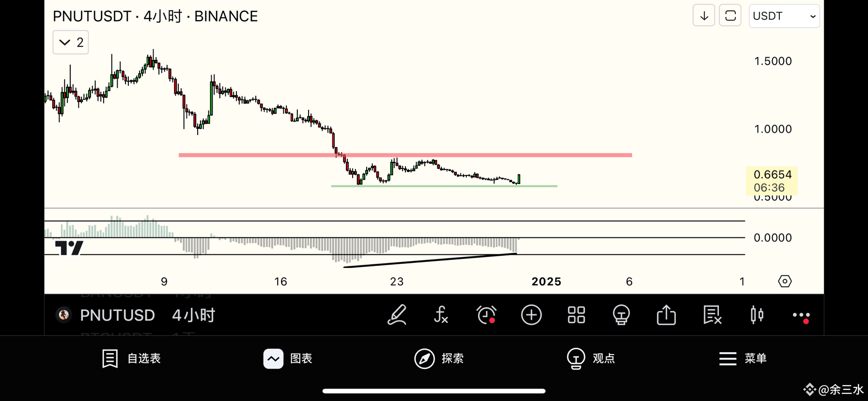Image resolution: width=868 pixels, height=401 pixels.
Task: Remove drawings with the eraser icon
Action: pos(711,315)
